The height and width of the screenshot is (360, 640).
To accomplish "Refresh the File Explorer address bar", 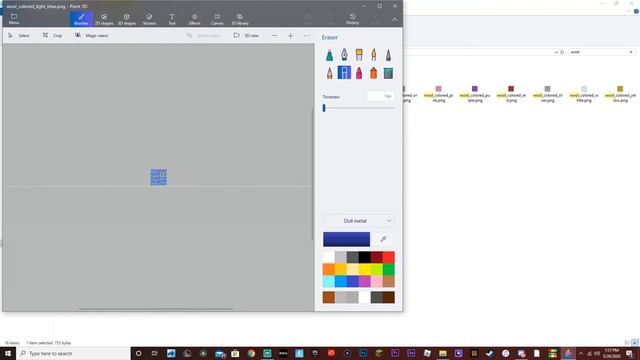I will pyautogui.click(x=562, y=52).
